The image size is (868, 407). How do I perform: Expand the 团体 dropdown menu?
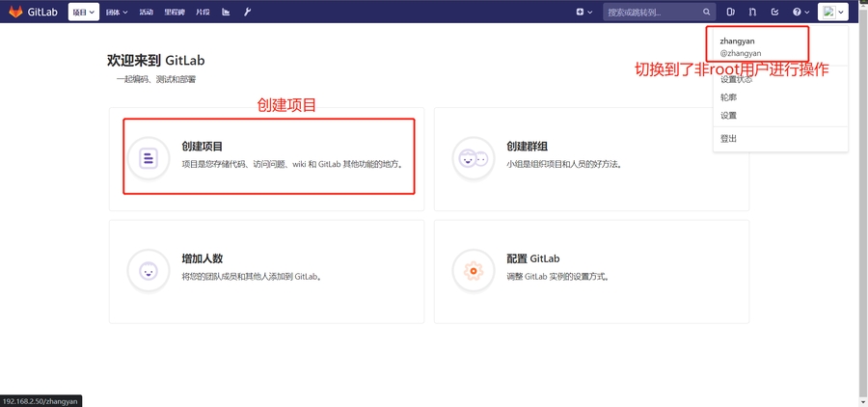[116, 13]
